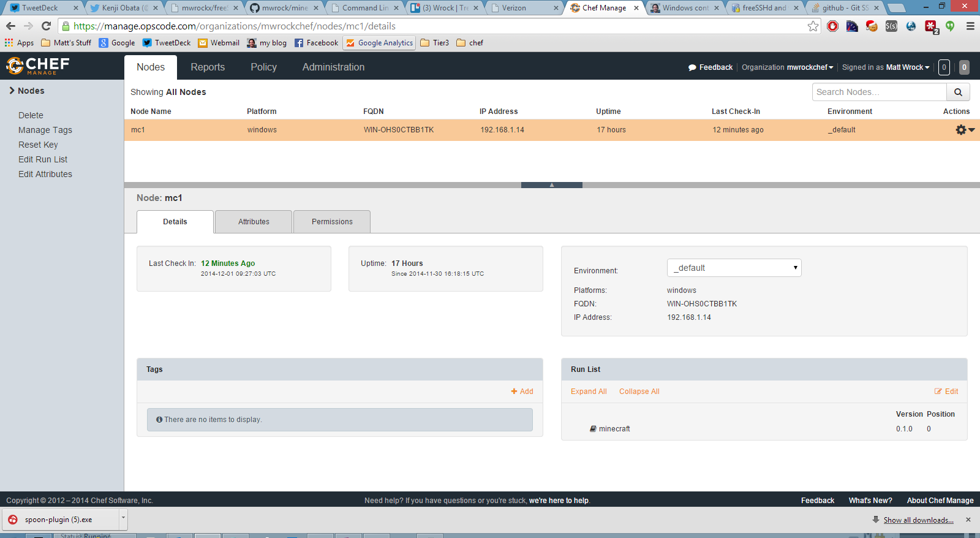Click we're here to help link
Screen dimensions: 980x538
[559, 501]
